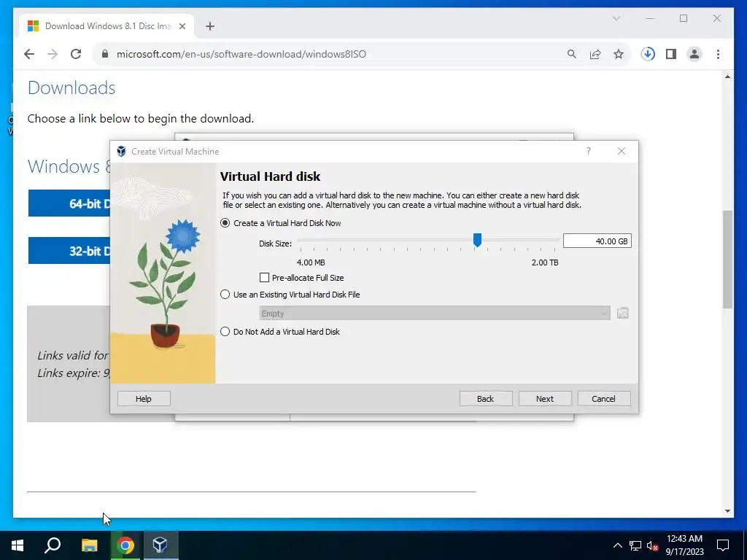Open the Chrome profile avatar

(x=694, y=54)
